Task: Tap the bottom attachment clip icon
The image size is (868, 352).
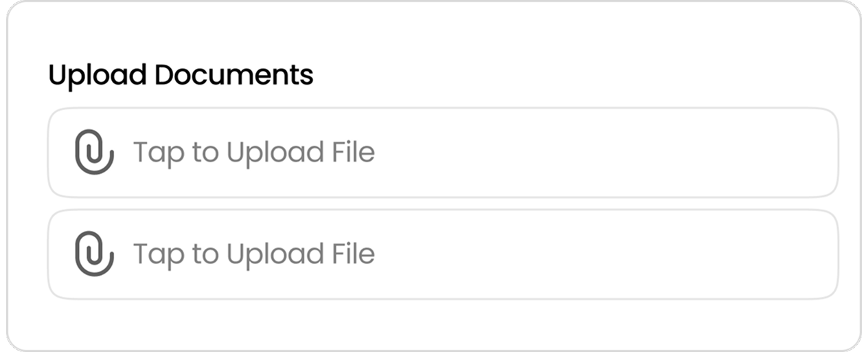Action: pos(94,254)
